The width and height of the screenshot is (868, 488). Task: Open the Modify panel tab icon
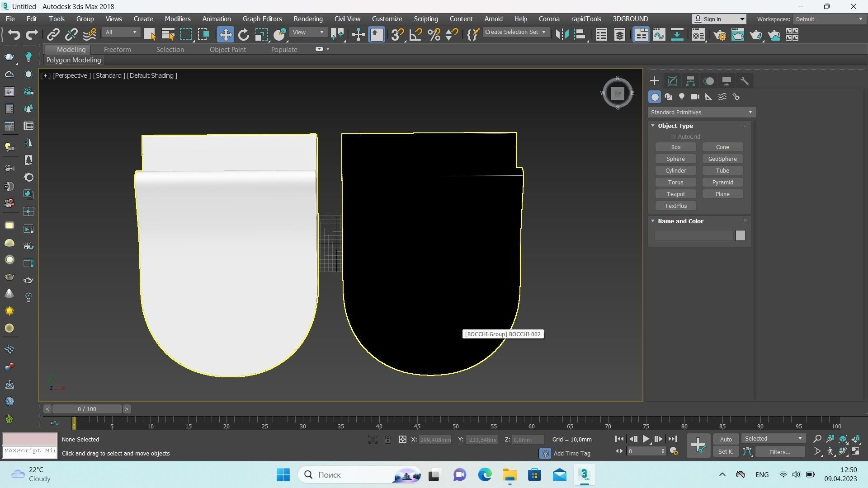(x=672, y=81)
